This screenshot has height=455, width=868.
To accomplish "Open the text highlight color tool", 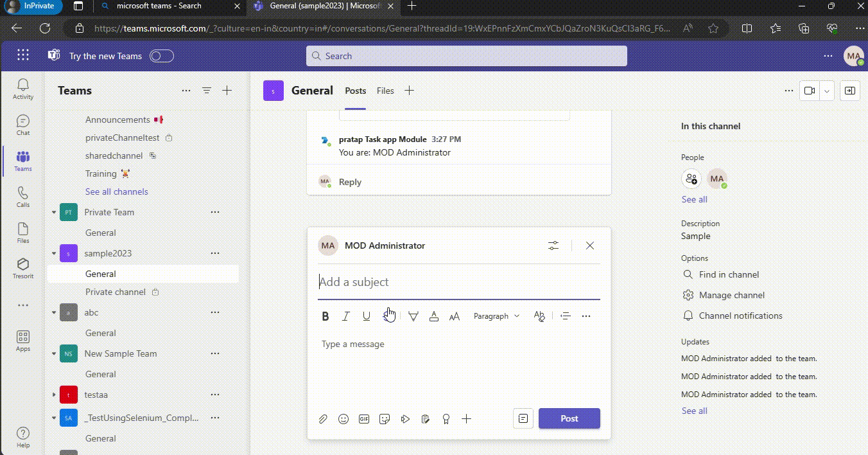I will click(413, 316).
